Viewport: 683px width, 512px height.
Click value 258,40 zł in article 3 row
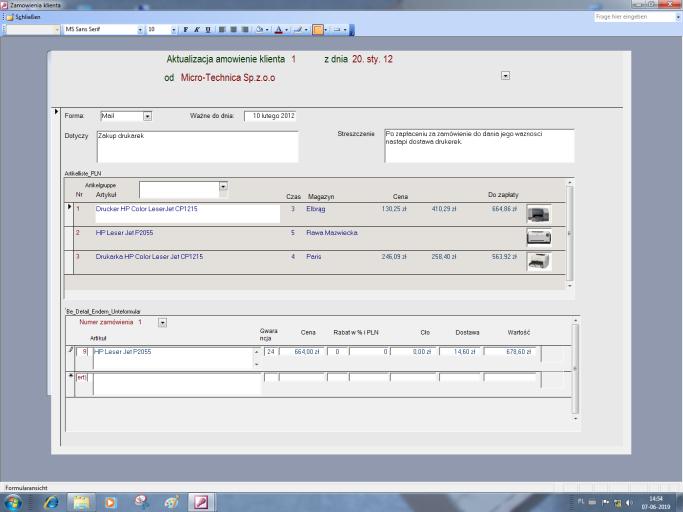click(443, 257)
